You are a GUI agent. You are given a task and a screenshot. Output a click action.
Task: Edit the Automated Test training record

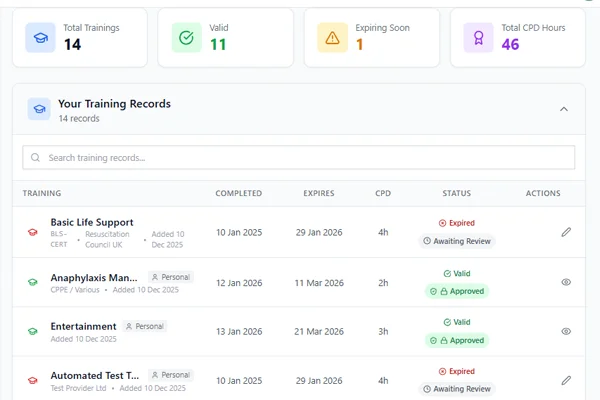566,380
